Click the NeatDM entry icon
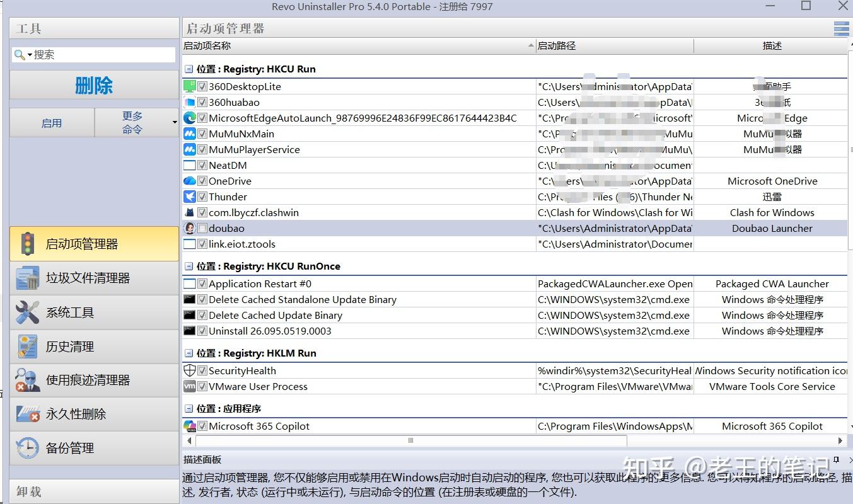The image size is (853, 504). pos(189,165)
